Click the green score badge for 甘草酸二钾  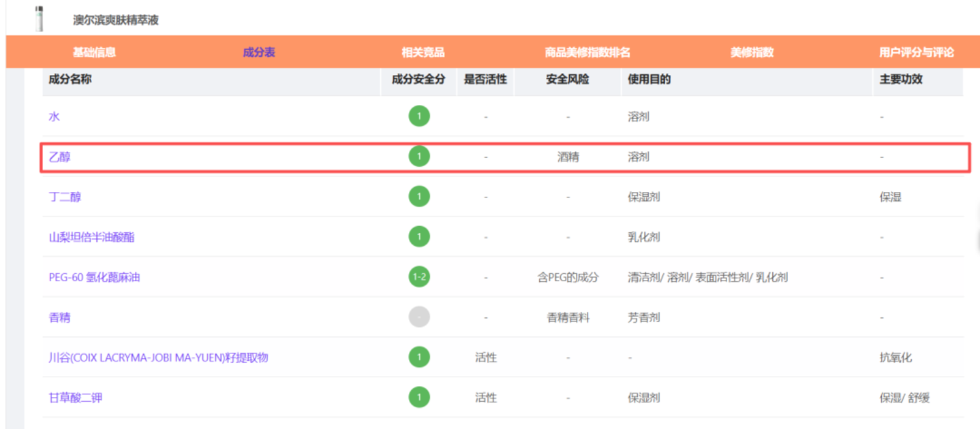[x=419, y=398]
